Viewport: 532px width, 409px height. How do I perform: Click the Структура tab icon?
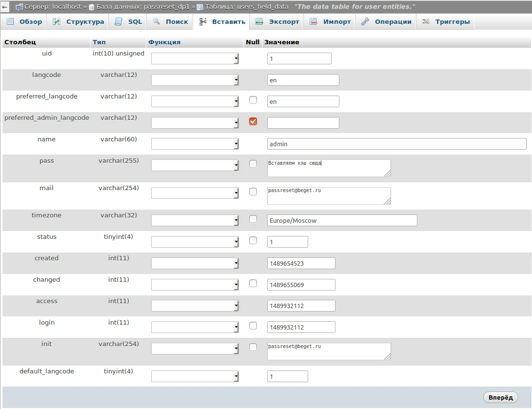tap(57, 22)
